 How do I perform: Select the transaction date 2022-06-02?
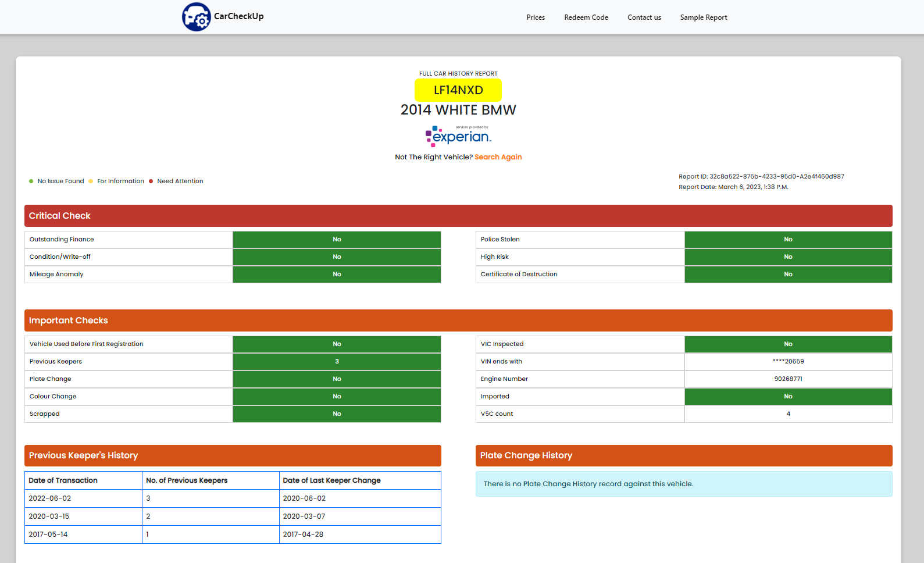click(x=50, y=498)
